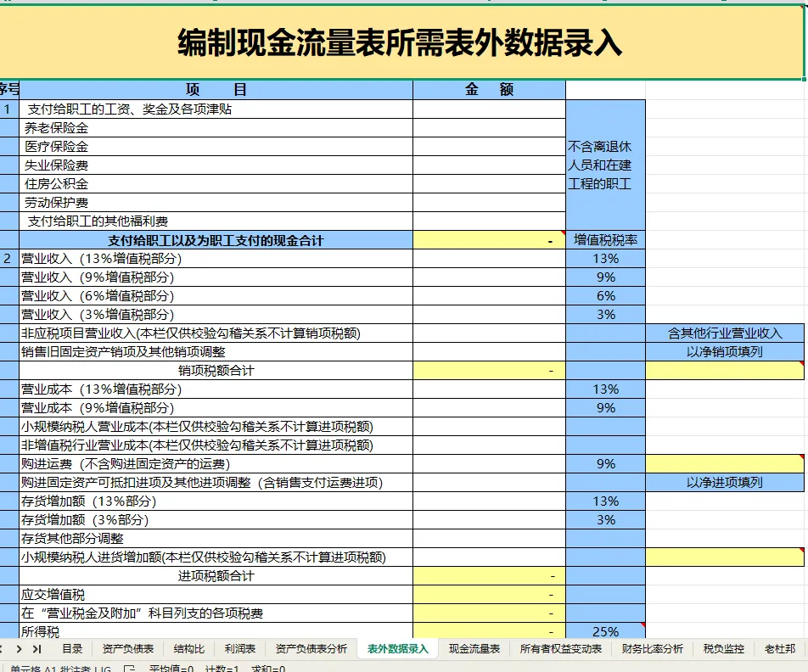
Task: Select the 进项税额合计 label cell
Action: click(216, 575)
